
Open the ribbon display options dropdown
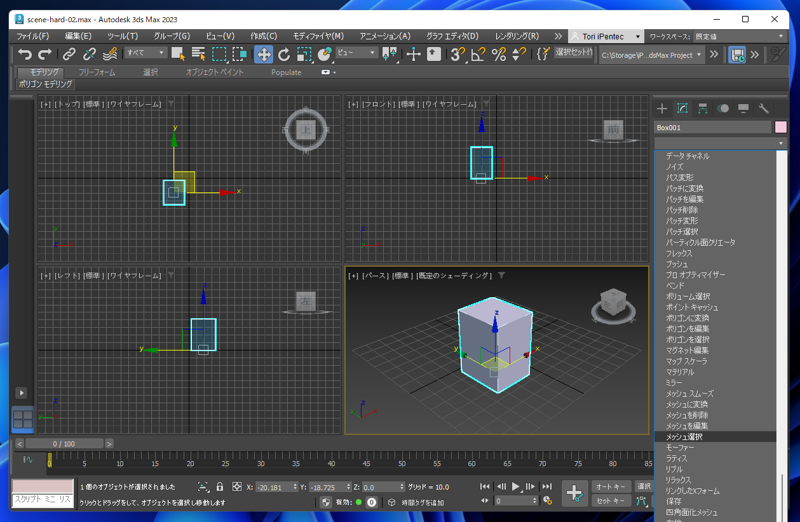click(329, 72)
